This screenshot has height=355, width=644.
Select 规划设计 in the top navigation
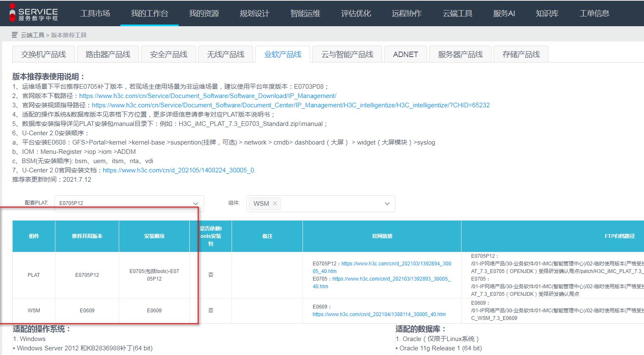pos(254,14)
